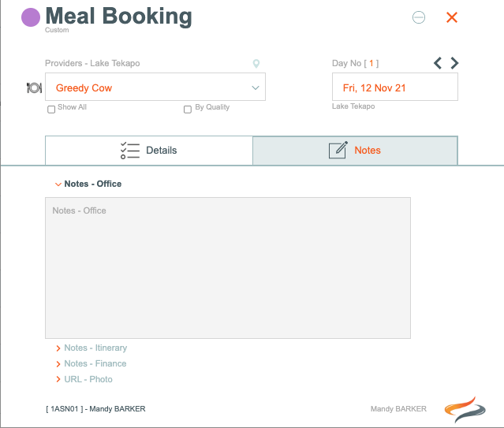This screenshot has width=504, height=428.
Task: Expand the Notes - Finance section
Action: click(x=91, y=363)
